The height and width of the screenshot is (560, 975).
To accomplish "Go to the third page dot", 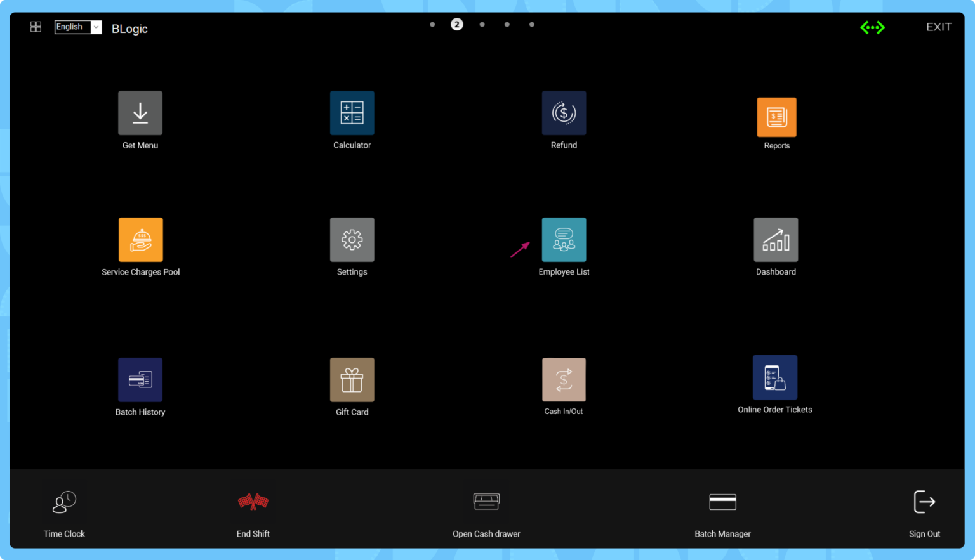I will coord(482,25).
